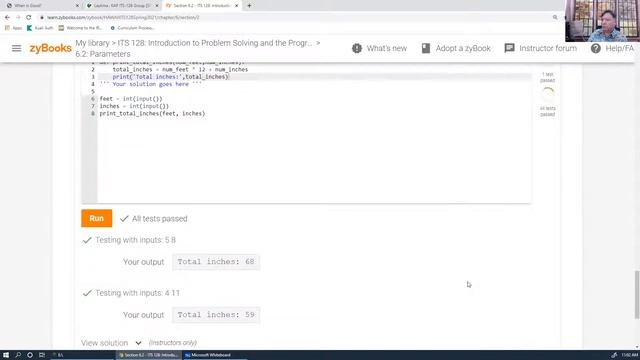This screenshot has height=360, width=640.
Task: Click code line 8 print_total_inches call
Action: point(152,113)
